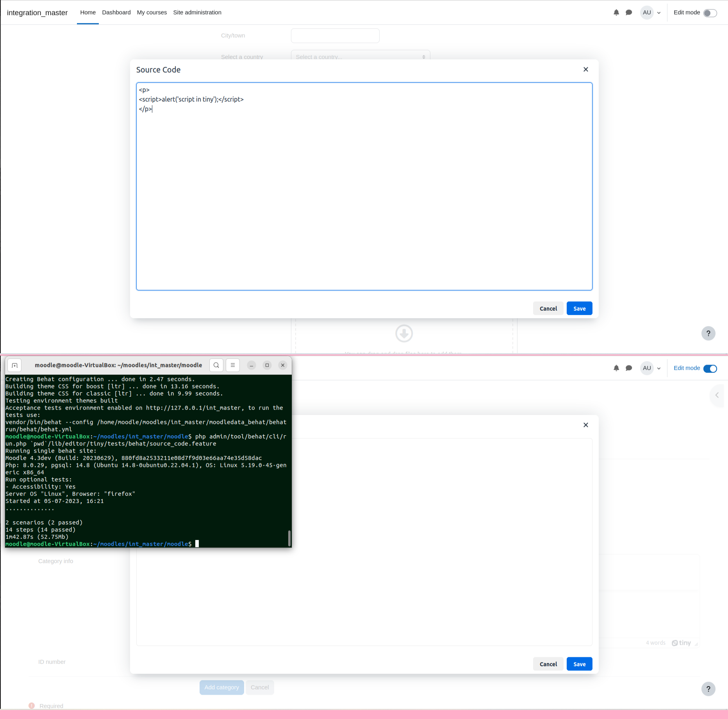The image size is (728, 719).
Task: Open notifications bell in top navbar
Action: click(x=616, y=13)
